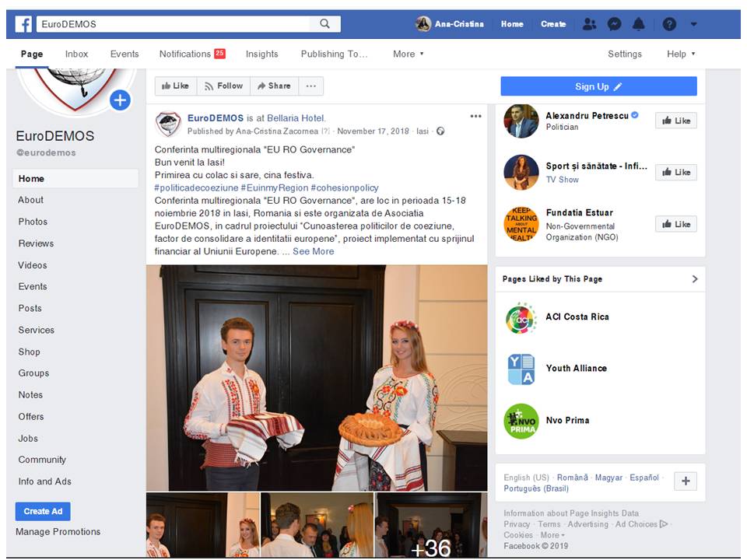Expand the account dropdown arrow in top bar
The height and width of the screenshot is (560, 747).
[693, 24]
